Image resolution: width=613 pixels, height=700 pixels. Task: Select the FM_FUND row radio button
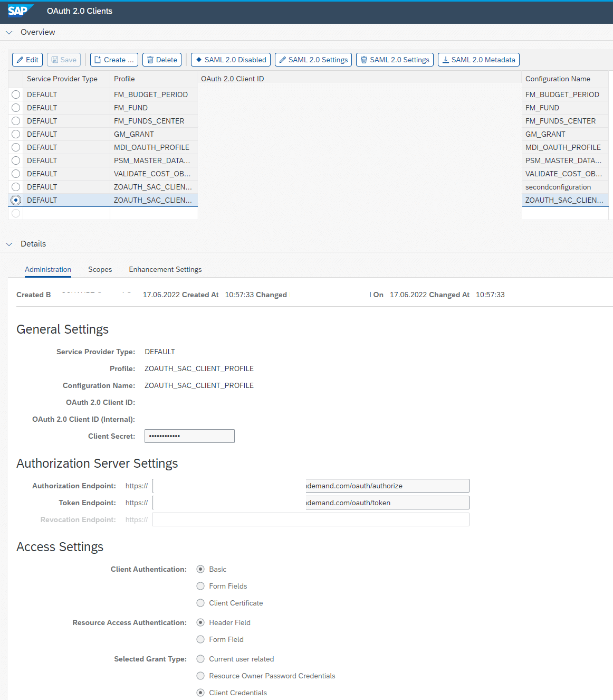pos(16,108)
